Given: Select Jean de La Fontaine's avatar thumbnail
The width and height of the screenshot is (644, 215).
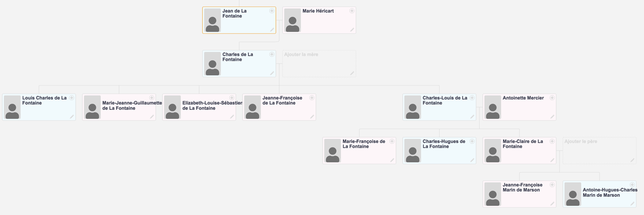Looking at the screenshot, I should tap(213, 20).
